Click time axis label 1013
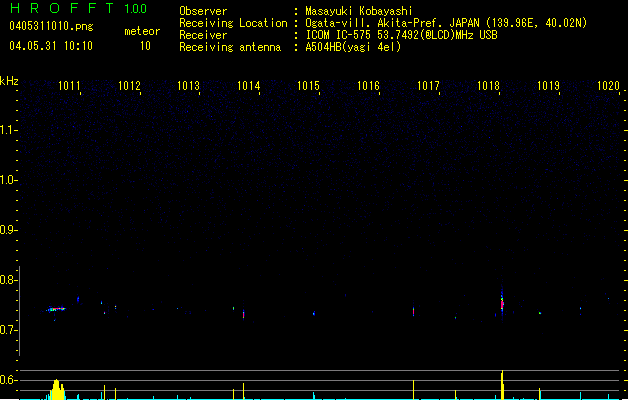 pos(189,86)
